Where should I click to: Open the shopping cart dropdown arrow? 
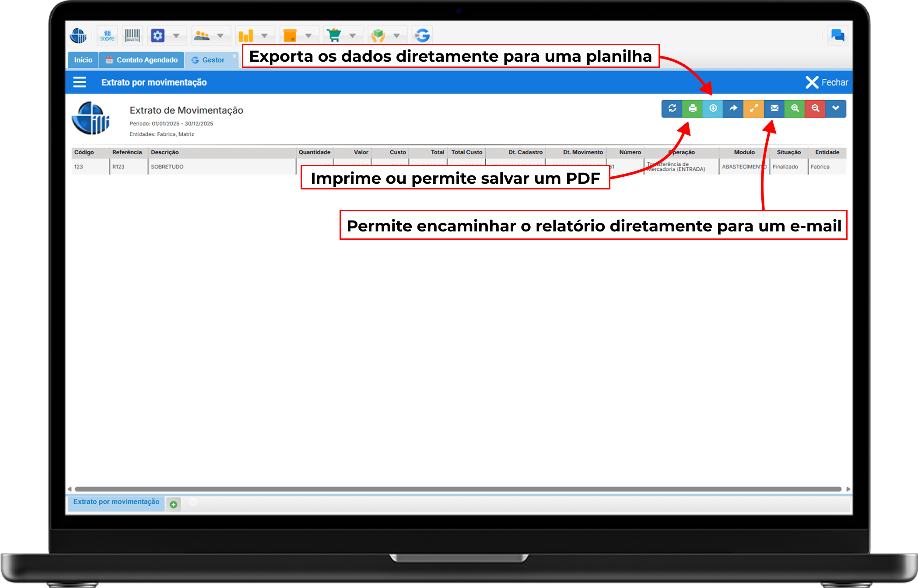coord(352,35)
